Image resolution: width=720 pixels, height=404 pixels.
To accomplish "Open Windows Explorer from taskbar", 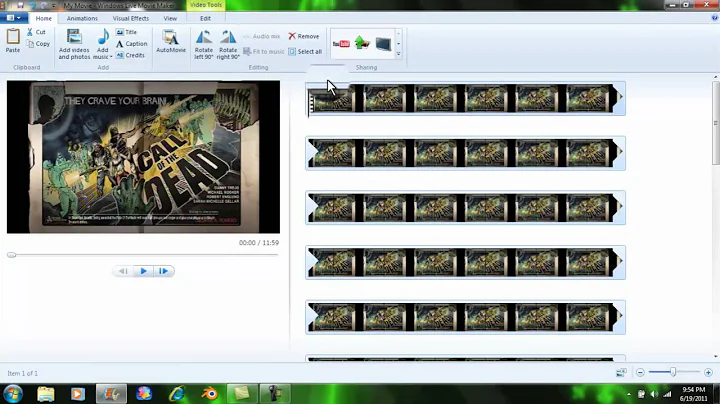I will click(x=46, y=394).
